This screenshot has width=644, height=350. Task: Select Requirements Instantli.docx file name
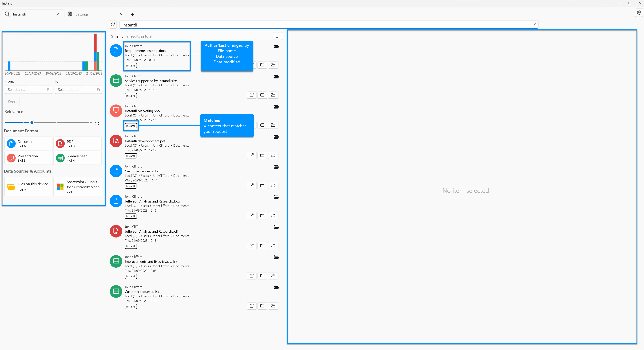(x=145, y=51)
